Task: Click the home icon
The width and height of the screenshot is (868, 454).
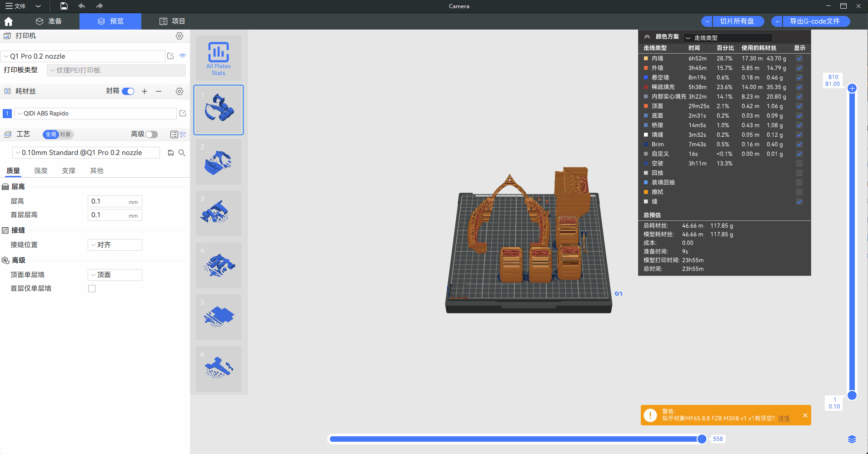Action: (x=9, y=21)
